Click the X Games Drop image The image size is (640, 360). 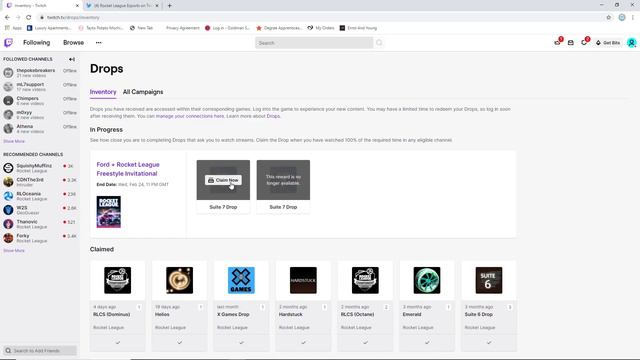pos(241,280)
